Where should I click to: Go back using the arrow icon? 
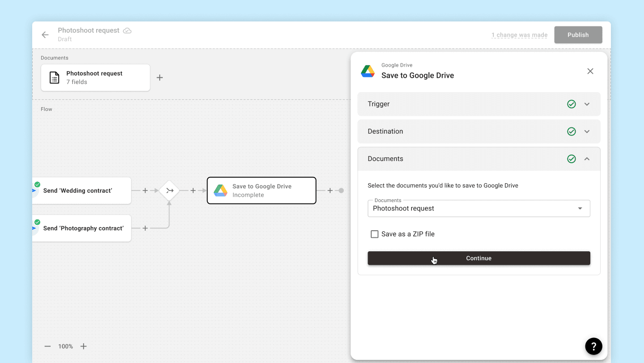point(45,35)
